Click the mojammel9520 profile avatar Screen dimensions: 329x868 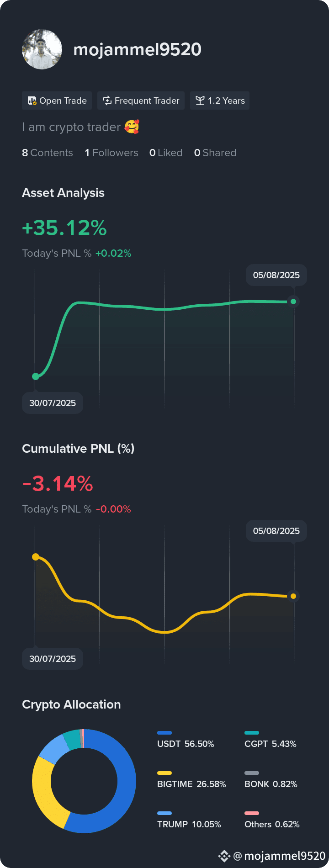[42, 49]
